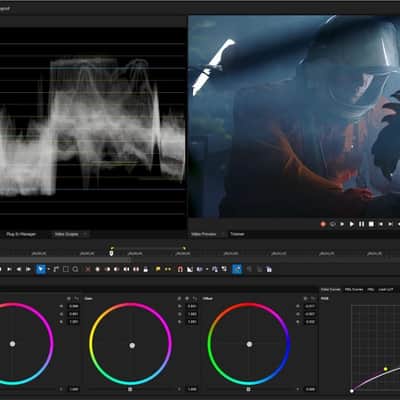Click the Gain luminance slider handle
The height and width of the screenshot is (400, 400).
pyautogui.click(x=130, y=389)
